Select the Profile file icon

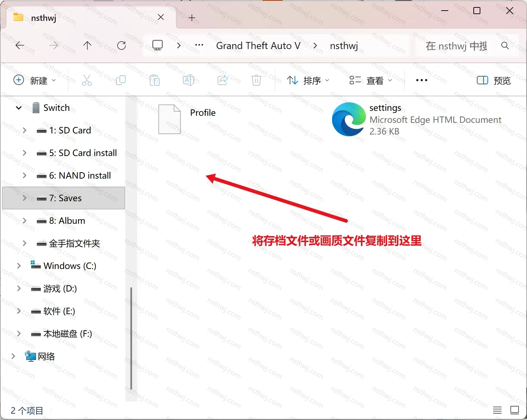click(170, 119)
